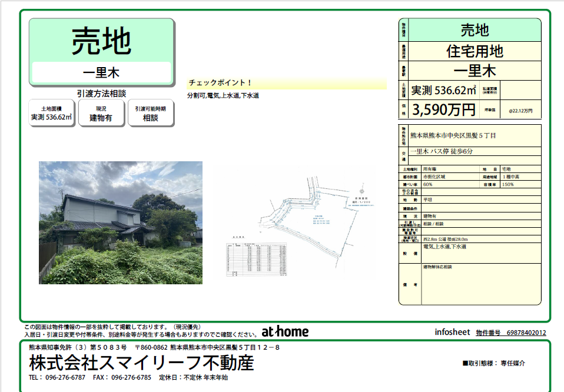Click the yellow チェックポイント！ bar

point(287,83)
